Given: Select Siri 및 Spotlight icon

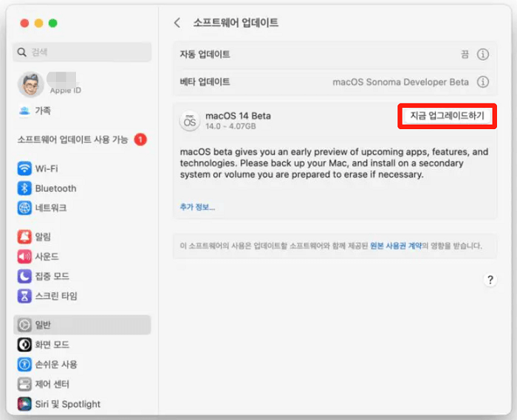Looking at the screenshot, I should coord(24,404).
